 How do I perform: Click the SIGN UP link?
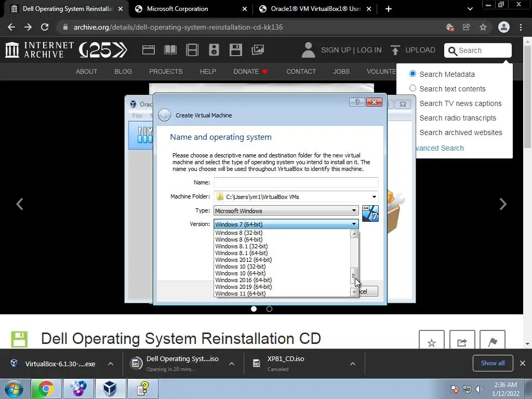pyautogui.click(x=336, y=50)
